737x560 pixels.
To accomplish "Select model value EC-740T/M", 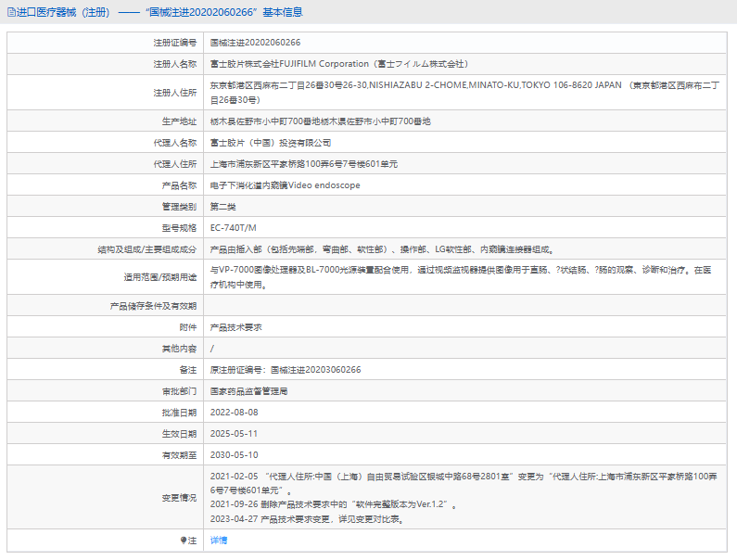I will [x=233, y=228].
